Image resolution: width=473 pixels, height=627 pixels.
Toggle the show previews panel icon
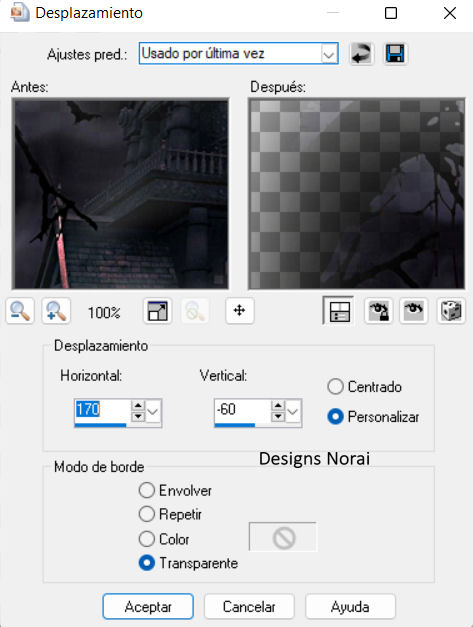[338, 311]
